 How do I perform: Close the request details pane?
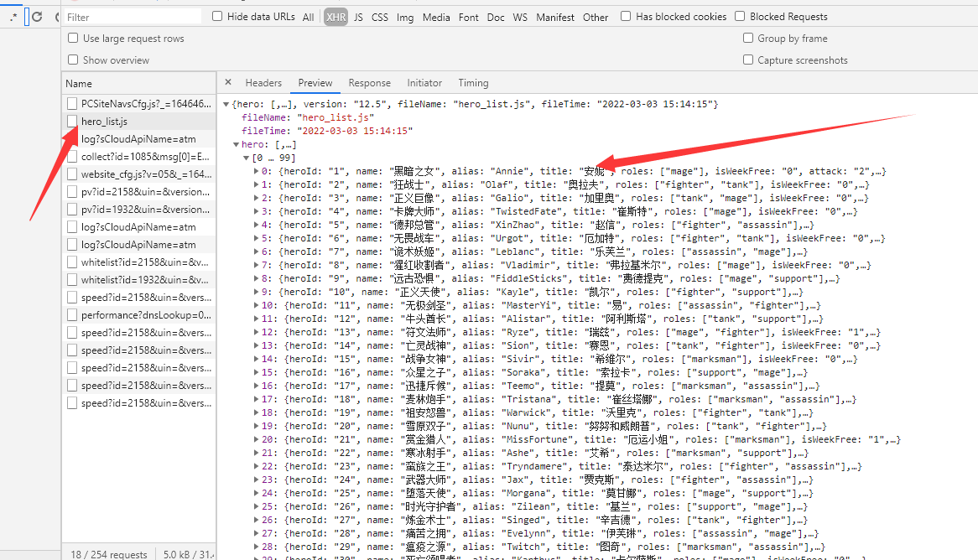click(x=228, y=82)
